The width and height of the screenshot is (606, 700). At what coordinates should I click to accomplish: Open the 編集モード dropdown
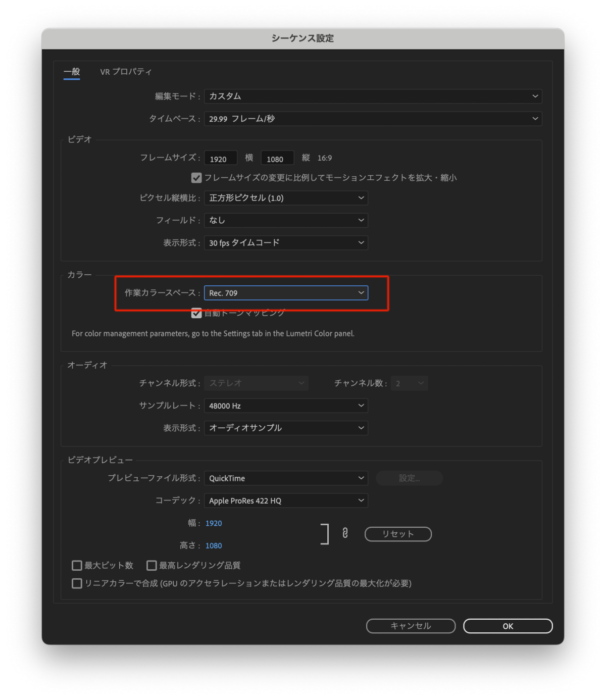[x=373, y=96]
